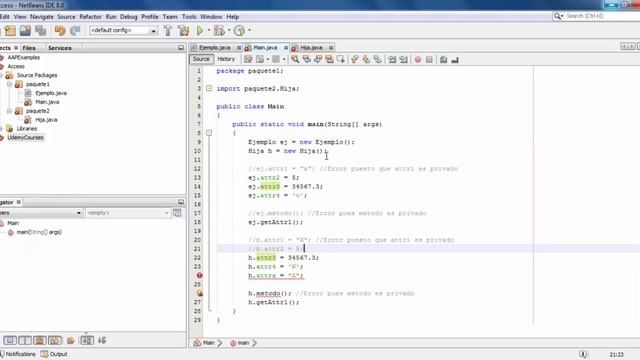This screenshot has height=360, width=640.
Task: Click the Toggle Bookmark icon in editor toolbar
Action: (378, 60)
